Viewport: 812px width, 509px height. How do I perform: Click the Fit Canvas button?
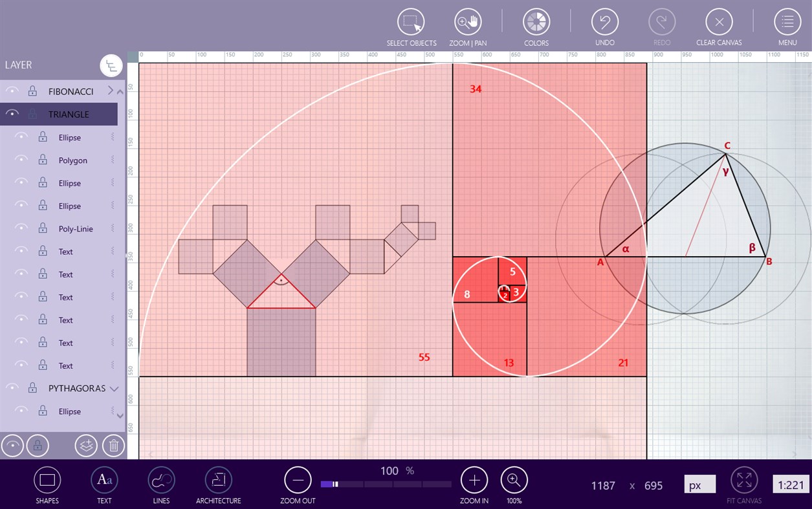click(744, 481)
